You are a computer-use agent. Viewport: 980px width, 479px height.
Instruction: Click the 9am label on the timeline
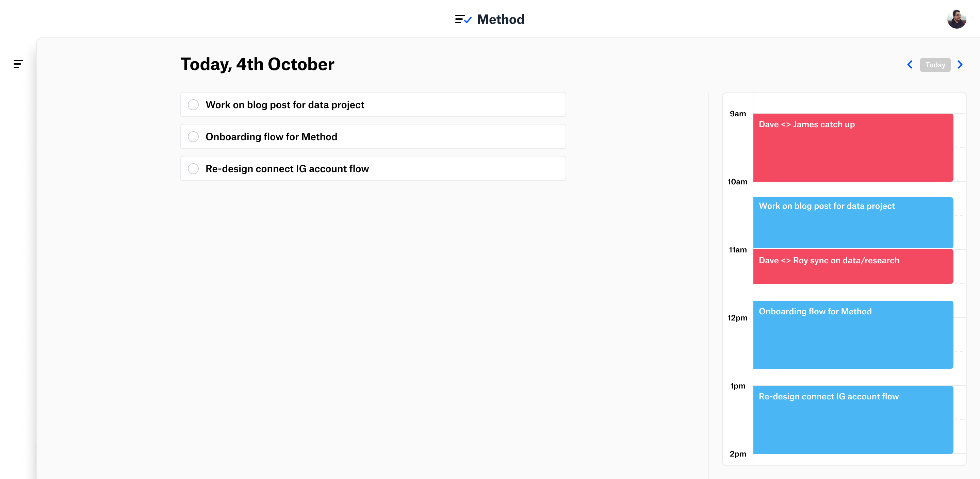point(737,113)
